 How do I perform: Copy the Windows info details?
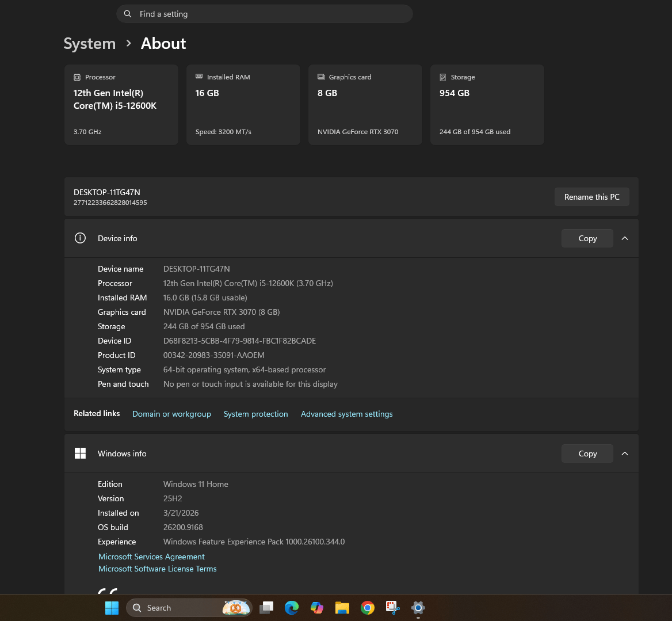587,454
